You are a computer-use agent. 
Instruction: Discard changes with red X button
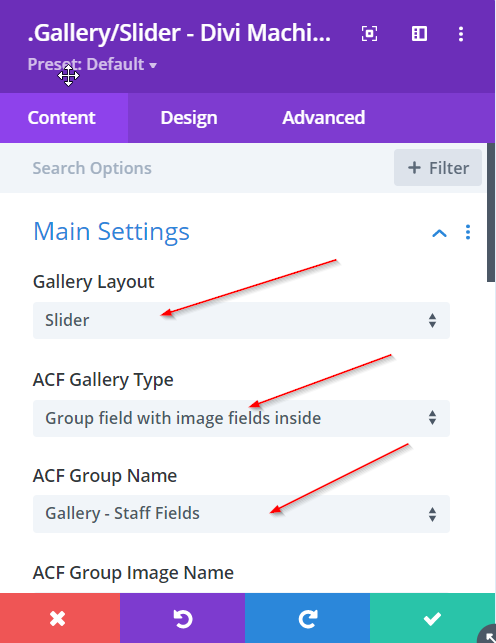tap(60, 618)
